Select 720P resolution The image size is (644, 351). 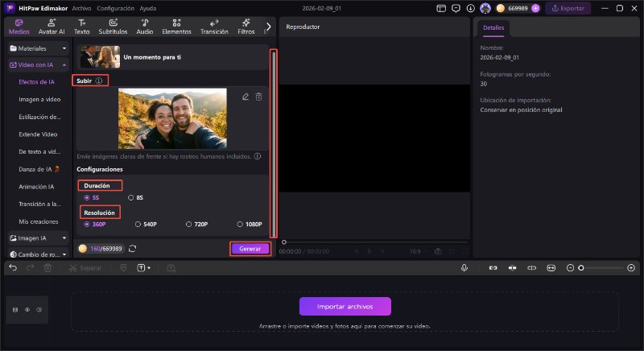click(x=196, y=225)
